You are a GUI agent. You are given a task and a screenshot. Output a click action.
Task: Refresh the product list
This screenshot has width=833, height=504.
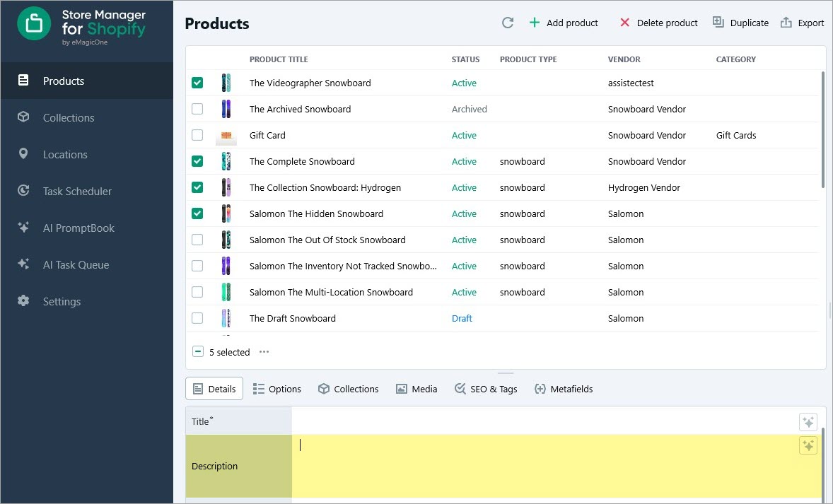[508, 22]
